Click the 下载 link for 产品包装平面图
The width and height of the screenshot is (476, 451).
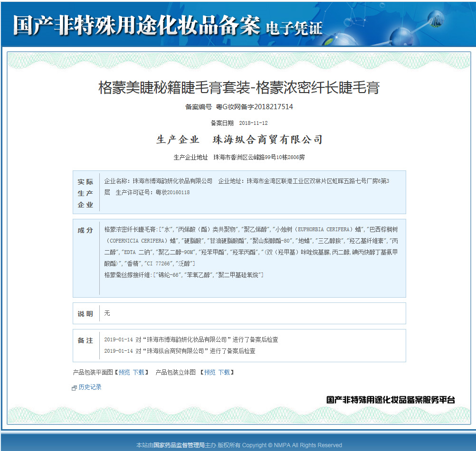(139, 372)
